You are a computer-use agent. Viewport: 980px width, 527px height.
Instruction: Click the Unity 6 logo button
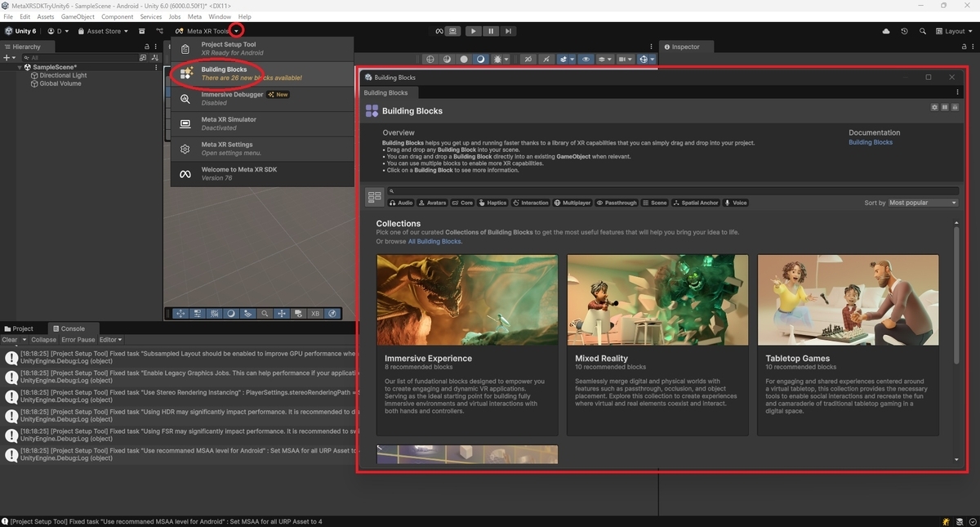tap(20, 31)
